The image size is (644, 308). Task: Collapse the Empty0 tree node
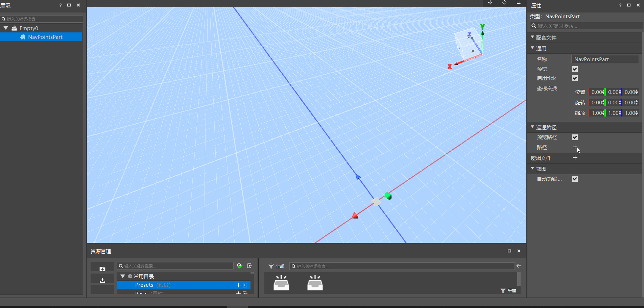6,28
